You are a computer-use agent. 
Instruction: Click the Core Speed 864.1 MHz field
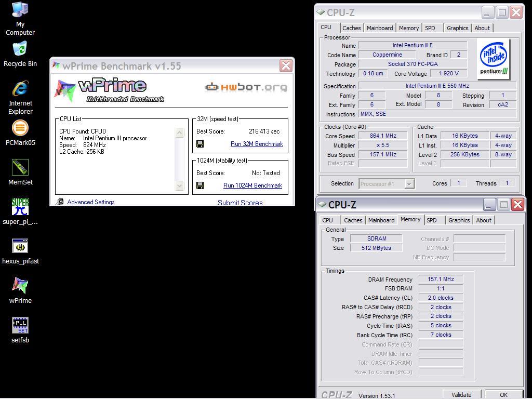[383, 136]
